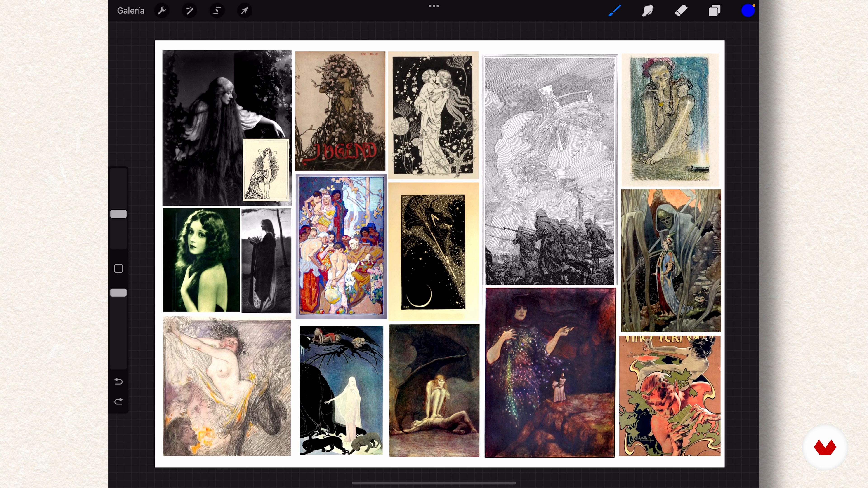
Task: Click the green-tinted curly hair portrait
Action: coord(201,260)
